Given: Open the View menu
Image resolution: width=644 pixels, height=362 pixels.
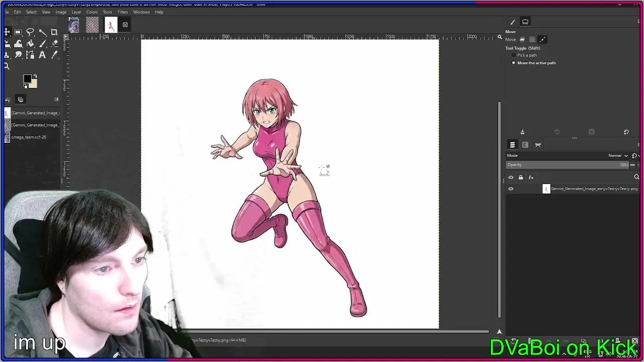Looking at the screenshot, I should [x=46, y=12].
